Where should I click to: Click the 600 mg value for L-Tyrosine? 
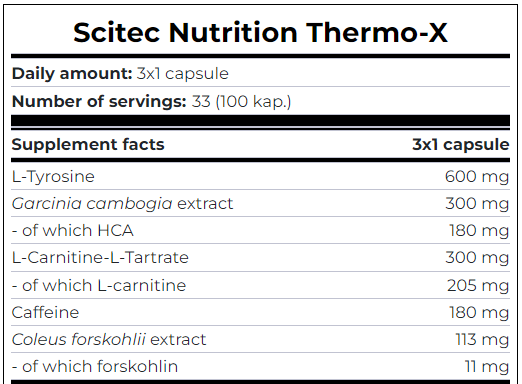477,177
